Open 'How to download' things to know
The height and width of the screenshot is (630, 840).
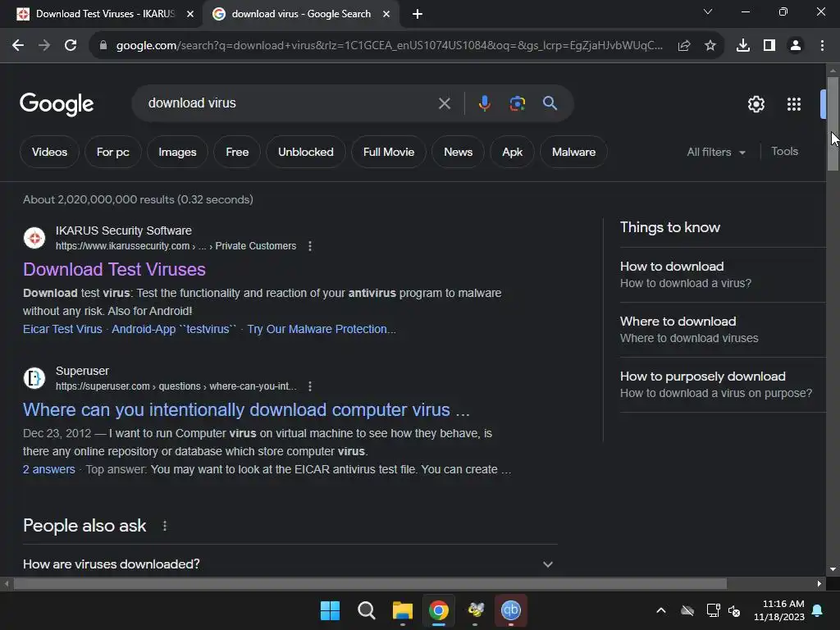[x=722, y=275]
